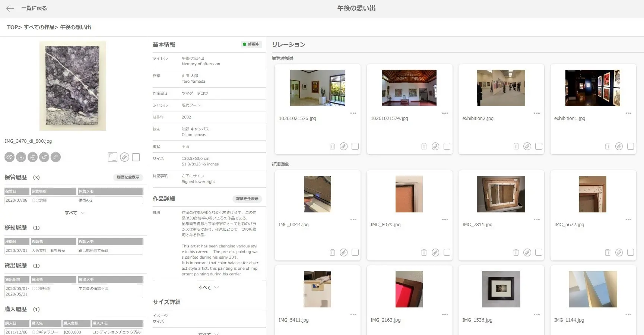This screenshot has height=335, width=644.
Task: Expand すべて under 保管履歴 table
Action: [75, 213]
